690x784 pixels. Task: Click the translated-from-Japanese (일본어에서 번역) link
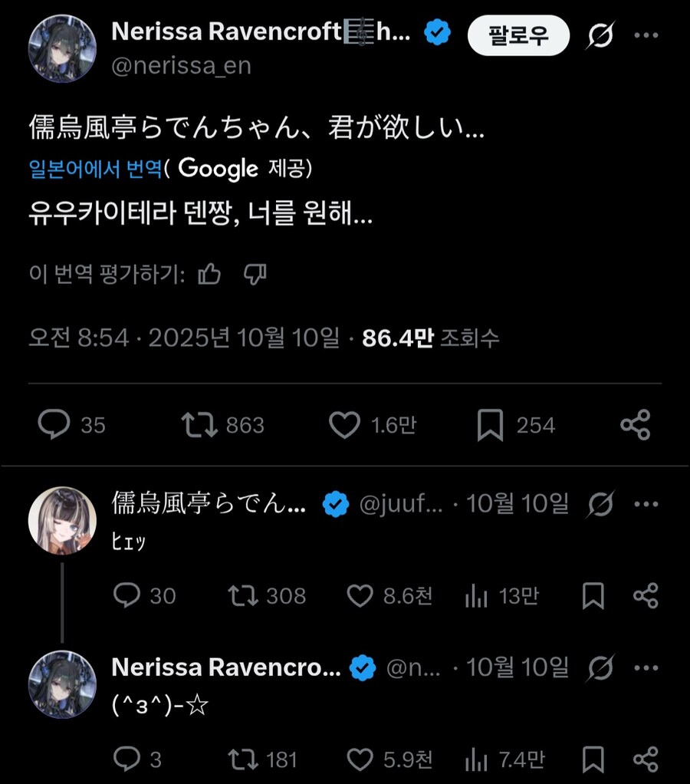tap(95, 169)
